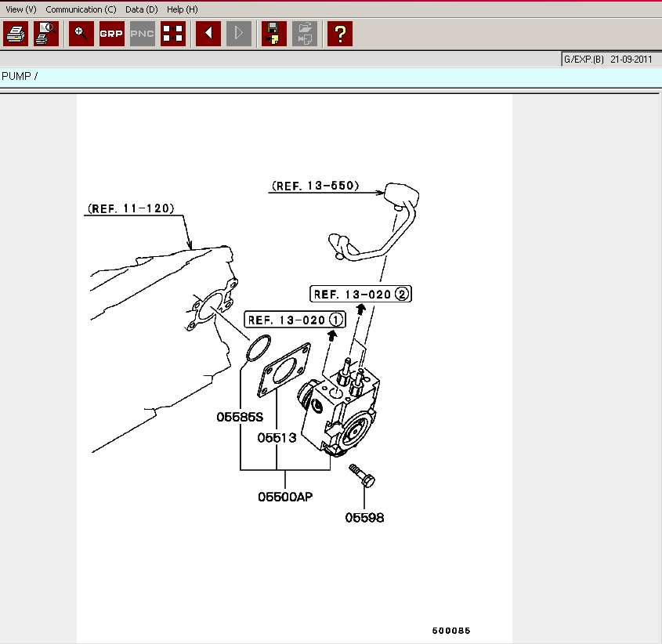Open the Data (D) menu
662x644 pixels.
[x=141, y=9]
